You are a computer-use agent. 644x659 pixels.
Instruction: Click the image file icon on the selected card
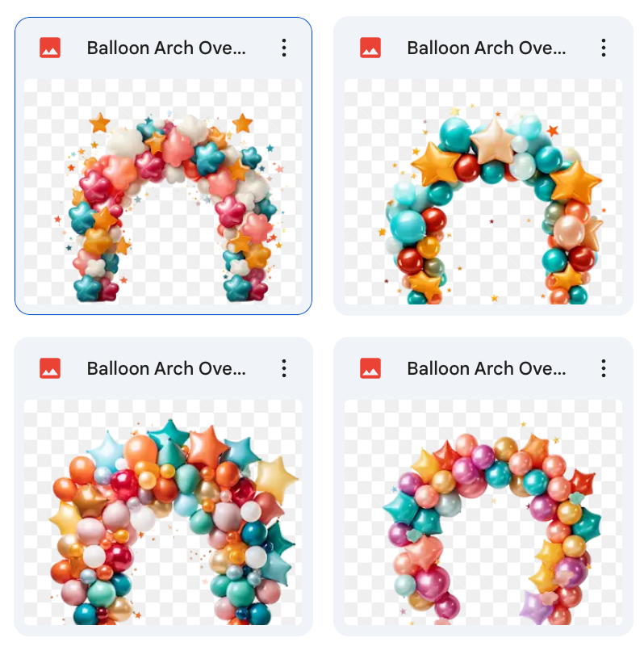click(x=50, y=48)
